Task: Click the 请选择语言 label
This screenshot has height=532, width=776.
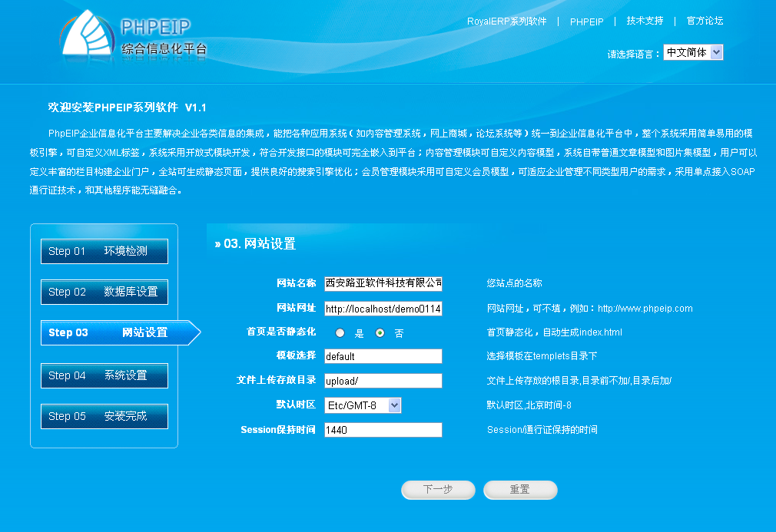Action: coord(633,55)
